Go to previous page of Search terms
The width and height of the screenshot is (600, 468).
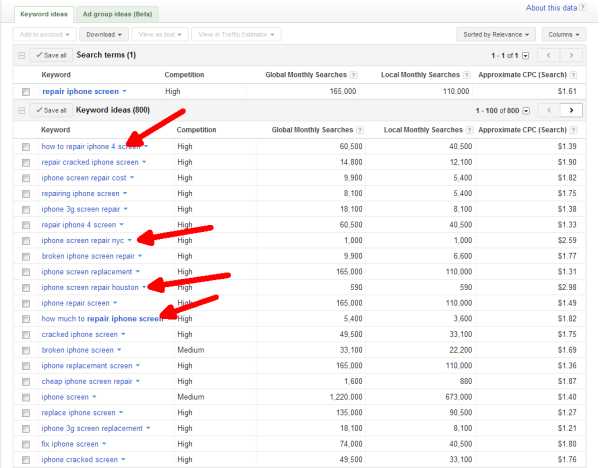coord(549,55)
